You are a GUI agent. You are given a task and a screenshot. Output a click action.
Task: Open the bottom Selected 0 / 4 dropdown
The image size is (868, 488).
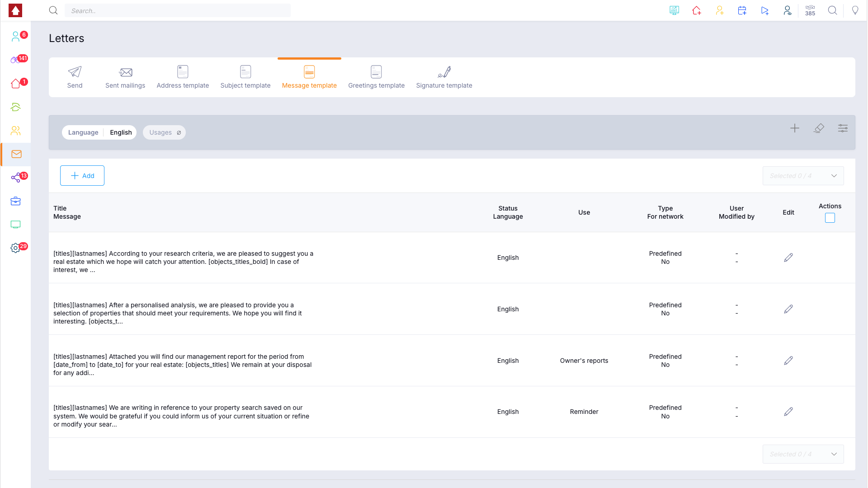click(803, 454)
